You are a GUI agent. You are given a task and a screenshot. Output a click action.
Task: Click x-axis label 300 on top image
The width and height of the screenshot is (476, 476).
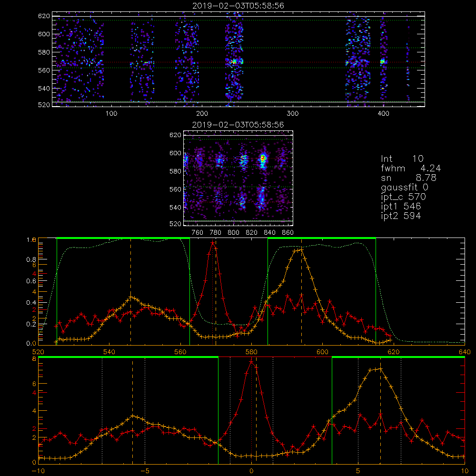point(293,114)
